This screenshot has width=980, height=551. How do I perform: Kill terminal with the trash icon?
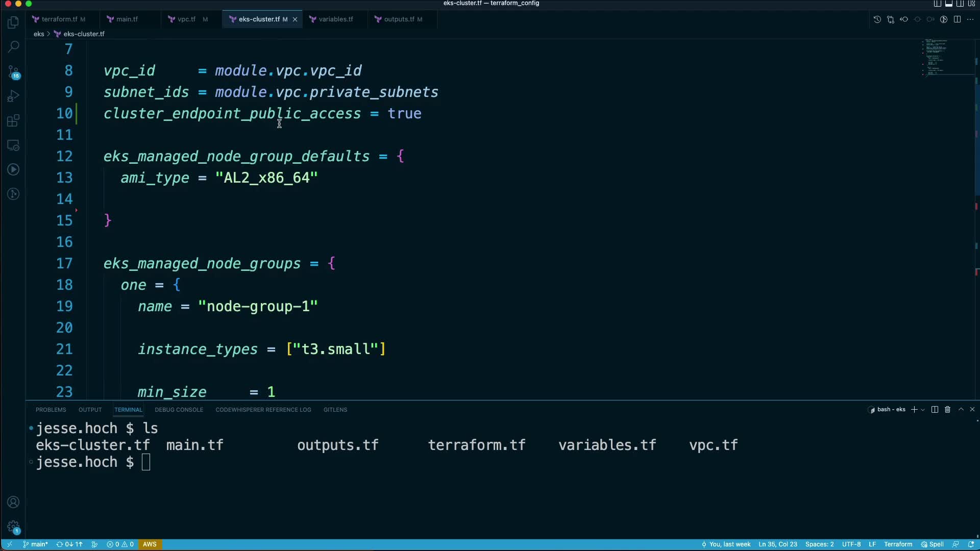[x=947, y=410]
